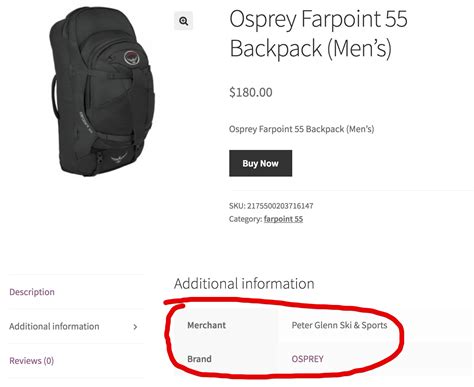This screenshot has height=387, width=474.
Task: Click the magnifier zoom icon over product image
Action: tap(183, 21)
